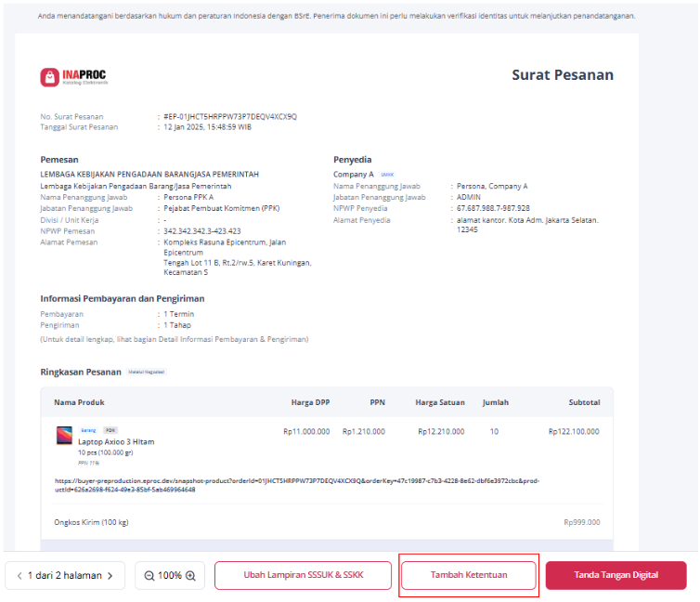The width and height of the screenshot is (700, 602).
Task: Zoom in with the plus magnifier
Action: pos(190,576)
